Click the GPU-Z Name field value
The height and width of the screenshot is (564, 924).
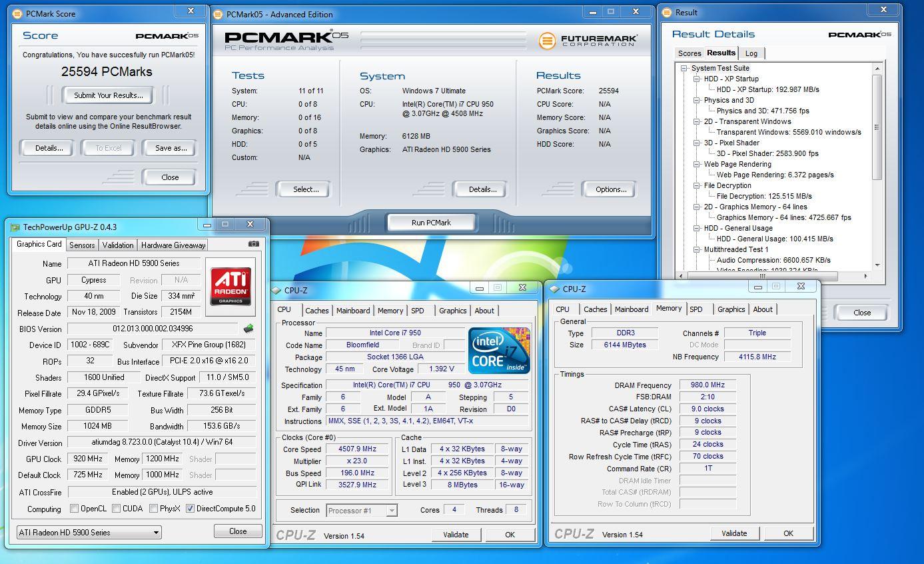pos(133,263)
